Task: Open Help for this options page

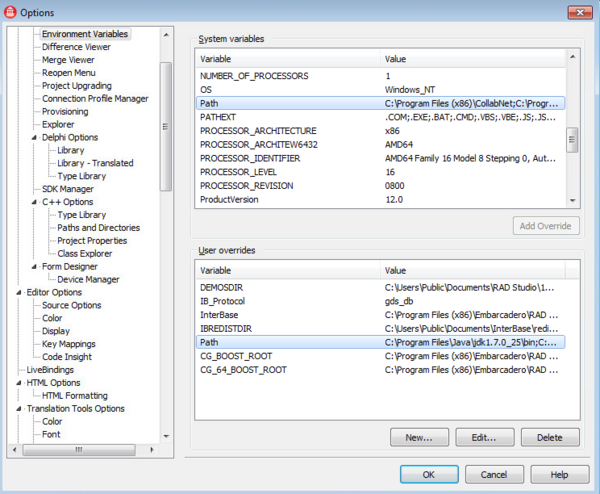Action: click(559, 473)
